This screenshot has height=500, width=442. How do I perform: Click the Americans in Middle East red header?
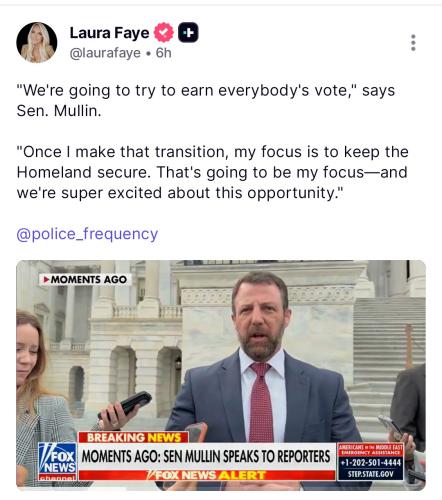370,450
